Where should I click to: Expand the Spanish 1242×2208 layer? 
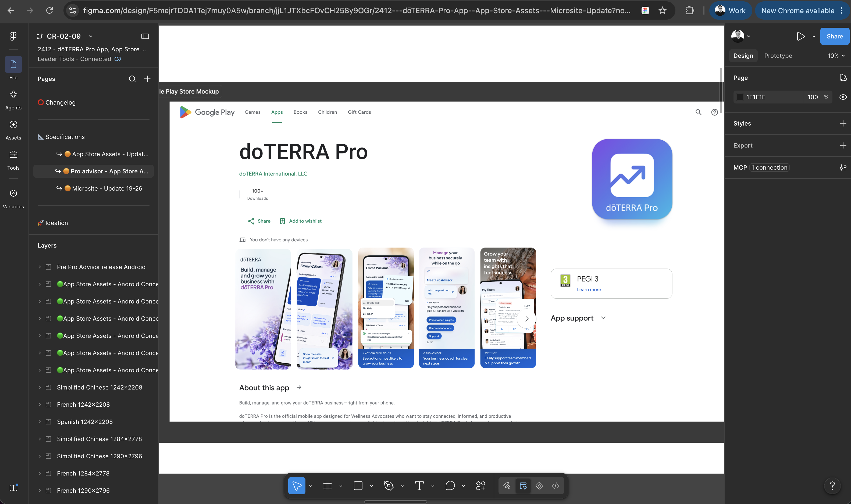[40, 422]
